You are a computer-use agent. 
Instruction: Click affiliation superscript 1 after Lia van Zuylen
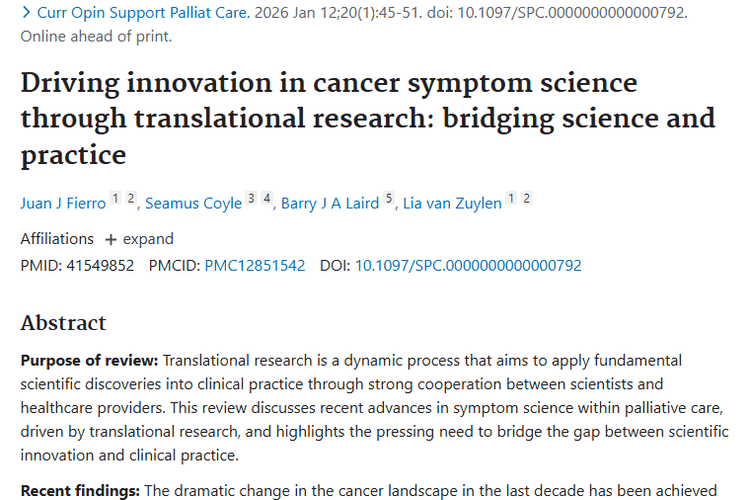(510, 198)
